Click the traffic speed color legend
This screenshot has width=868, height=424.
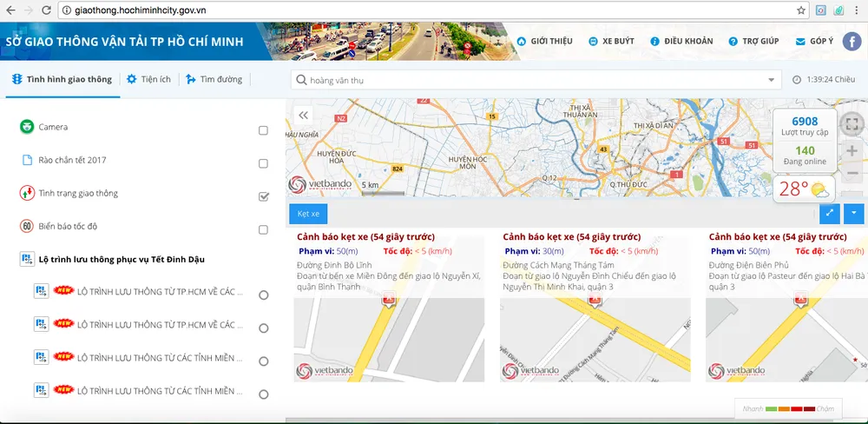pos(788,408)
